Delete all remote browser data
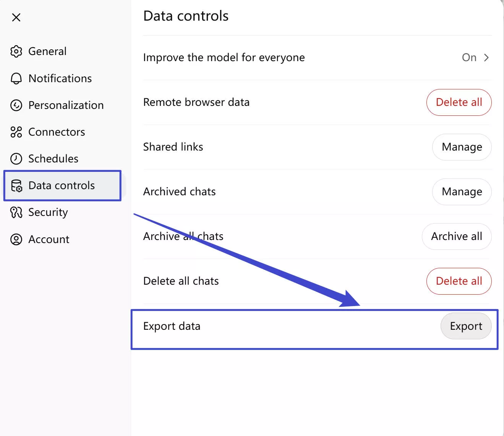 (459, 102)
